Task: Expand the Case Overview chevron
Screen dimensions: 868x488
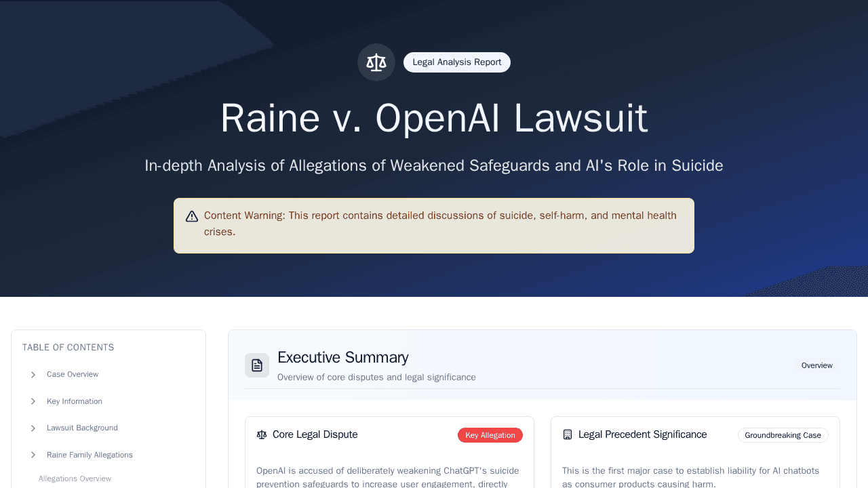Action: tap(33, 375)
